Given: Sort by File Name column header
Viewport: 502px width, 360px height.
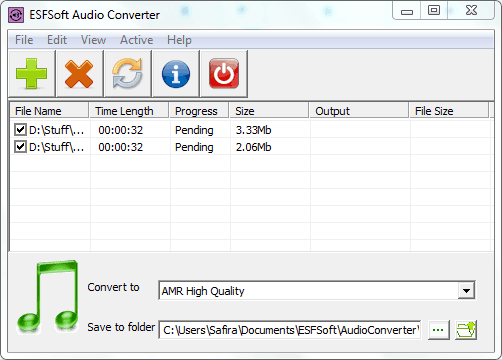Looking at the screenshot, I should pyautogui.click(x=49, y=111).
